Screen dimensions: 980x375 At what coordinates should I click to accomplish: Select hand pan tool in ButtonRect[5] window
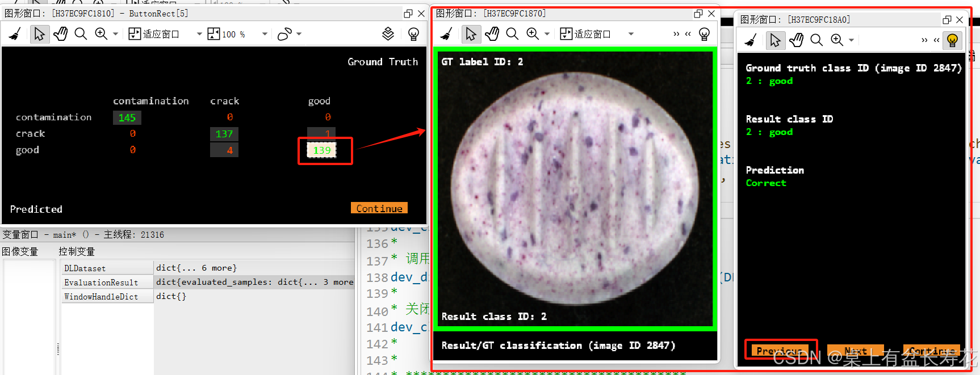(x=60, y=34)
